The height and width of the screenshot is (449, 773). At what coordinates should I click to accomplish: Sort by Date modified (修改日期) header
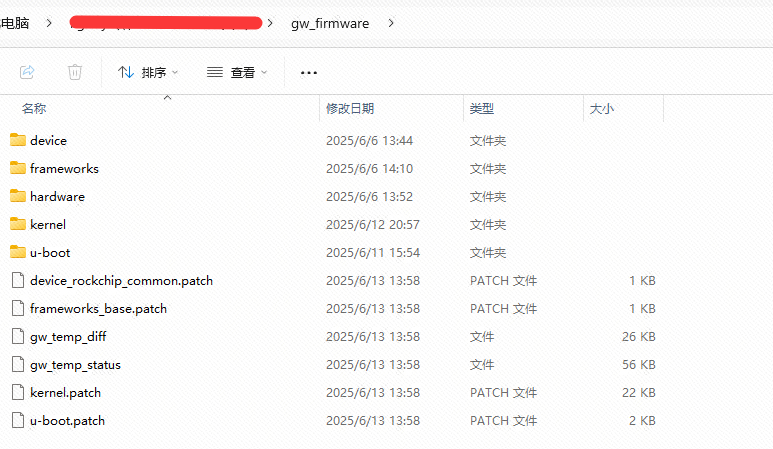point(350,108)
